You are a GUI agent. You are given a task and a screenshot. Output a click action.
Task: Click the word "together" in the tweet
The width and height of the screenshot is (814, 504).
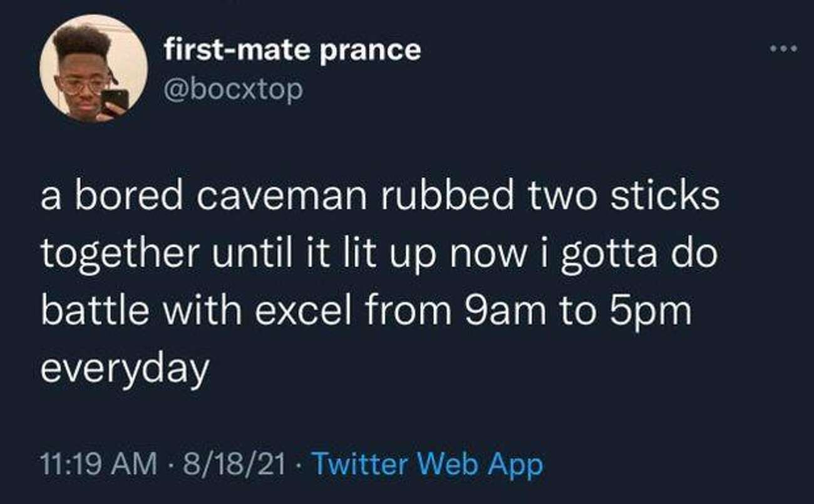coord(119,255)
